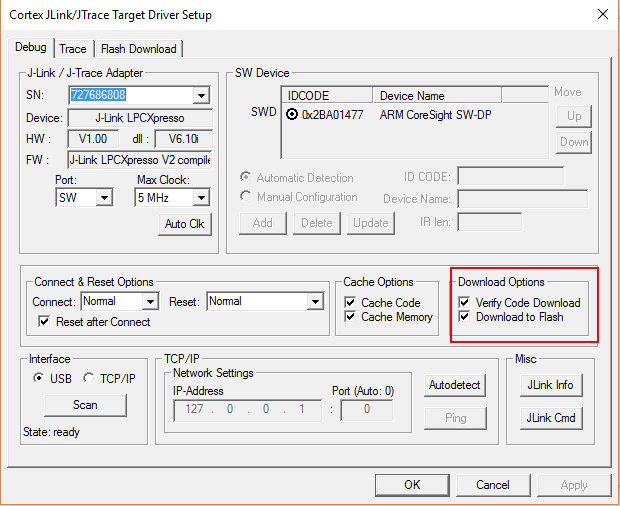Click the IDCODE column header
The width and height of the screenshot is (620, 506).
[327, 96]
